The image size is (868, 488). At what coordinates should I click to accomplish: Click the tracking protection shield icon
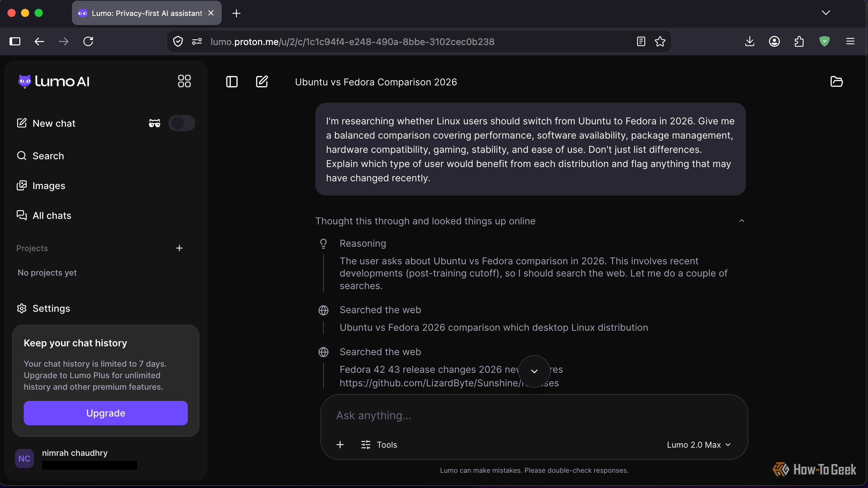(178, 41)
